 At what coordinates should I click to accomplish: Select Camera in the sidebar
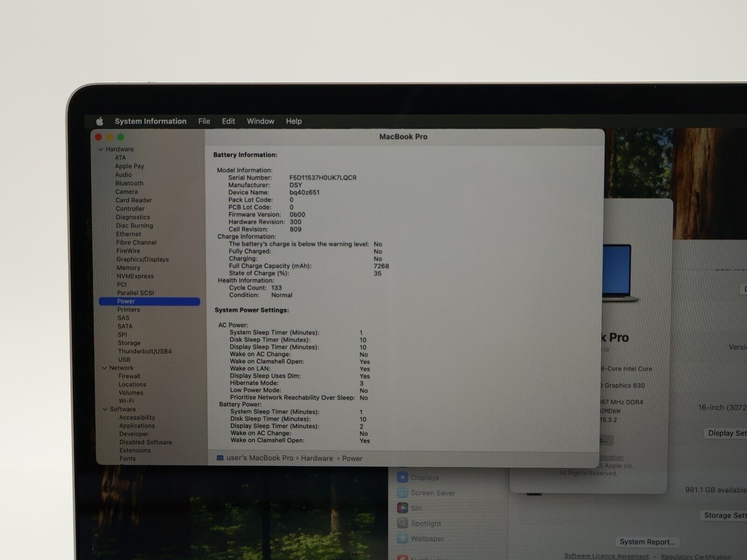(x=127, y=192)
